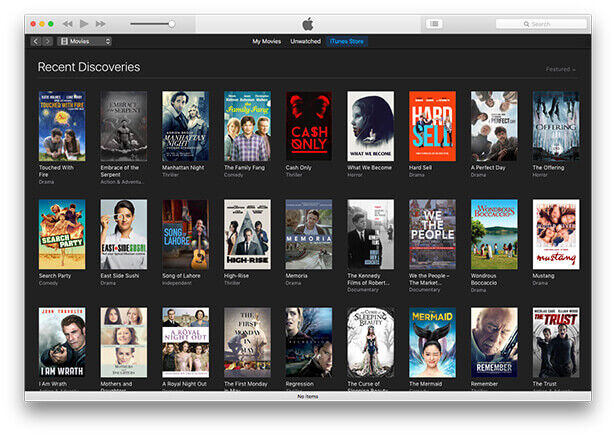Open the Movies media dropdown
Image resolution: width=616 pixels, height=437 pixels.
[84, 41]
